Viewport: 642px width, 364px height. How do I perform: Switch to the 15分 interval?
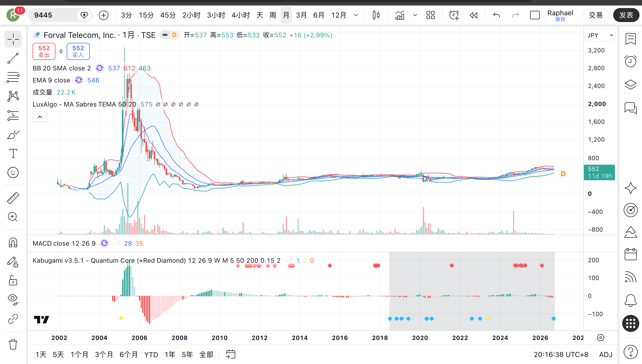(x=146, y=15)
